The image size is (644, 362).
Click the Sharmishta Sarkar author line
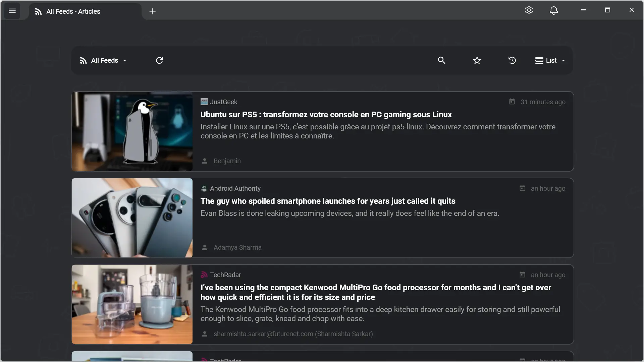(x=293, y=334)
